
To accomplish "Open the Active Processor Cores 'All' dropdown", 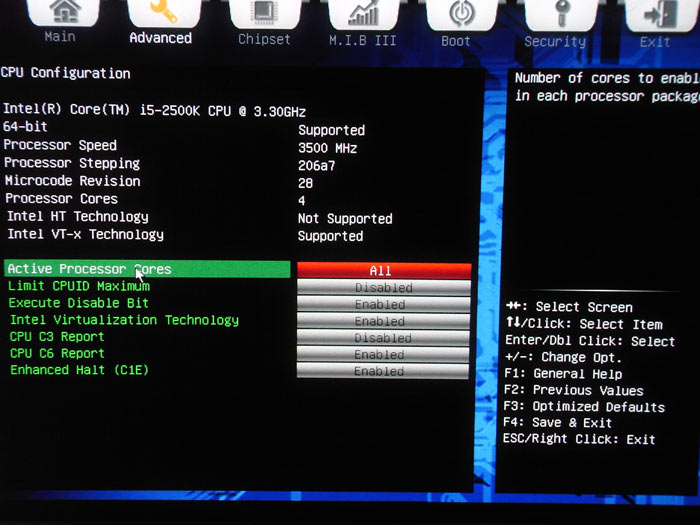I will (x=384, y=271).
